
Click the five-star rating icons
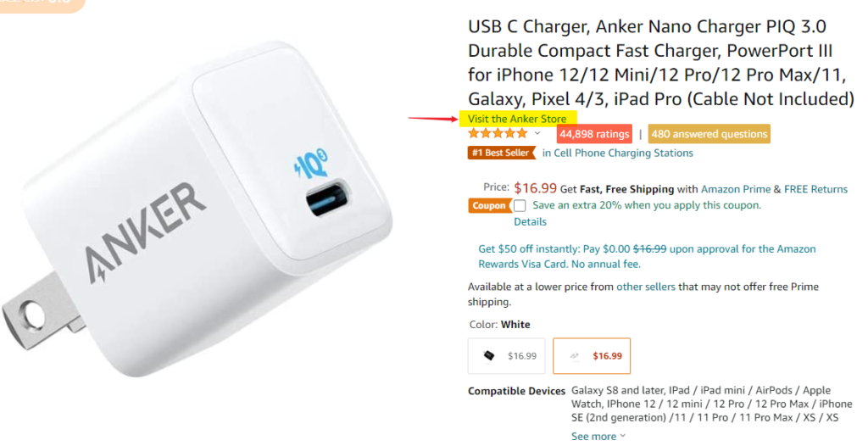tap(498, 133)
